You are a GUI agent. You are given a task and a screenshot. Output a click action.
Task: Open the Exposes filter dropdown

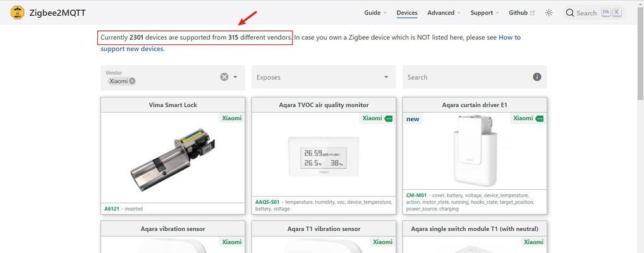coord(324,77)
